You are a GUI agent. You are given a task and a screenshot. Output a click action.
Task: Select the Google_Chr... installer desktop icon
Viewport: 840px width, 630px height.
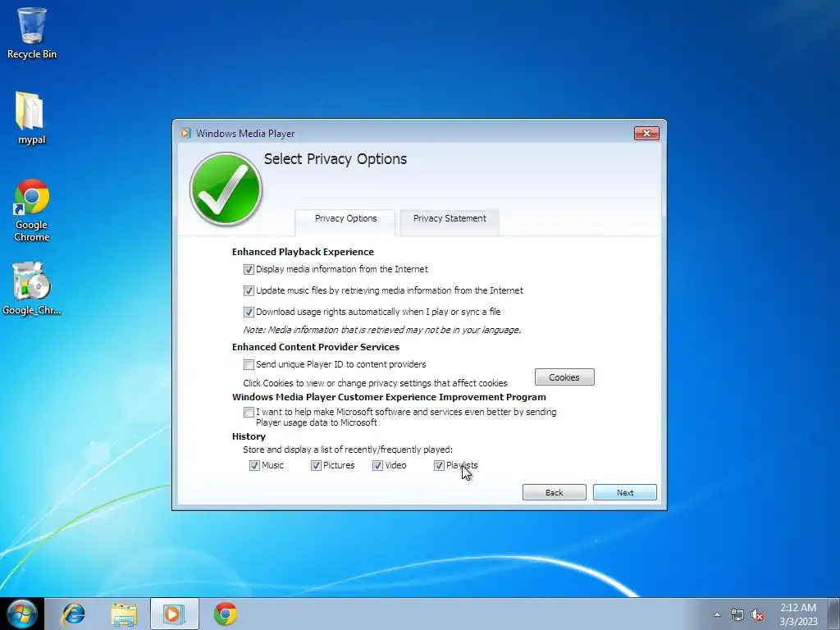(x=32, y=288)
